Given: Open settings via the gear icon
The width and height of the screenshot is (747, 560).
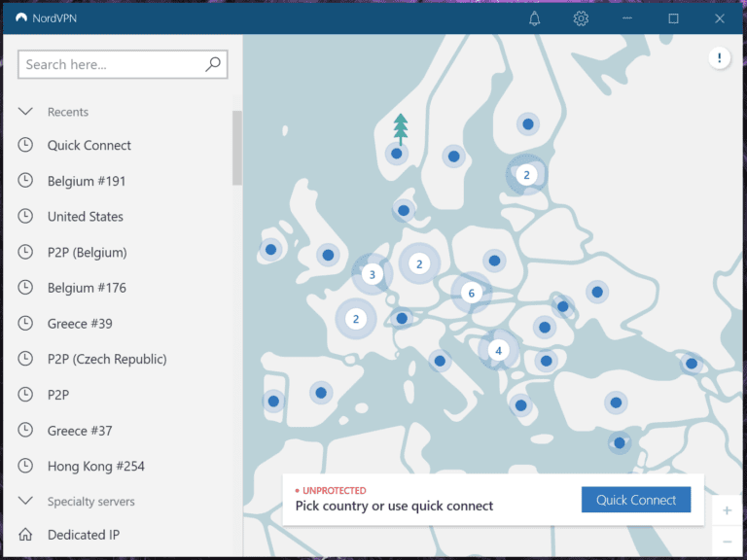Looking at the screenshot, I should tap(581, 18).
